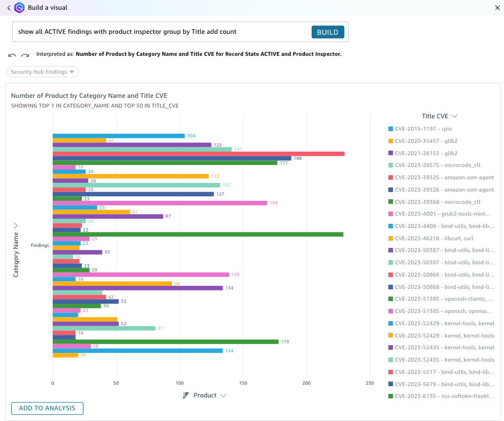Click inside the natural language query field
The height and width of the screenshot is (421, 504).
tap(154, 32)
